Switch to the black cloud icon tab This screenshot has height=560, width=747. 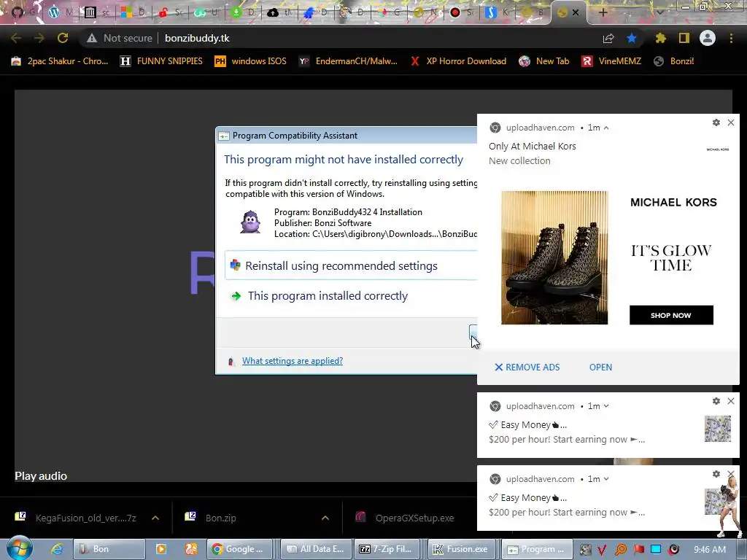[279, 12]
